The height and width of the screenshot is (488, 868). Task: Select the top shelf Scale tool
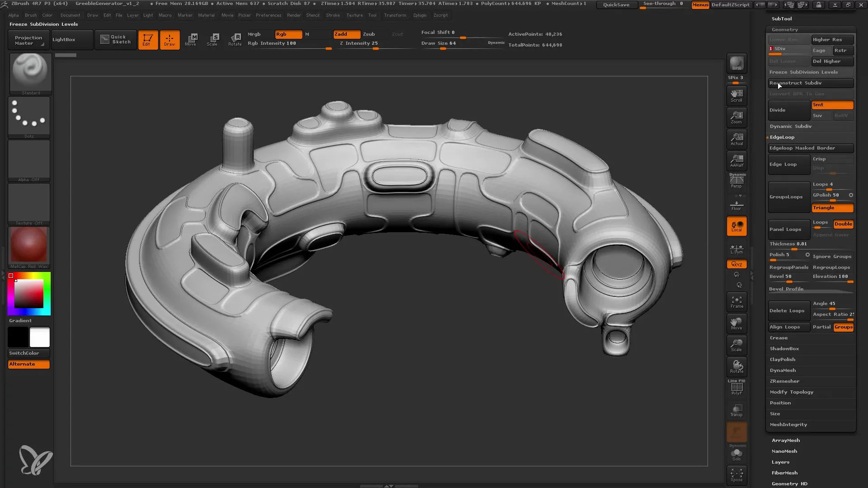pos(213,40)
